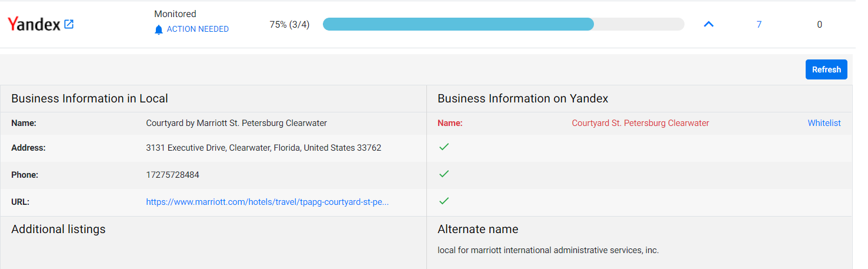This screenshot has height=269, width=868.
Task: Select the phone number 17275728484
Action: point(173,175)
